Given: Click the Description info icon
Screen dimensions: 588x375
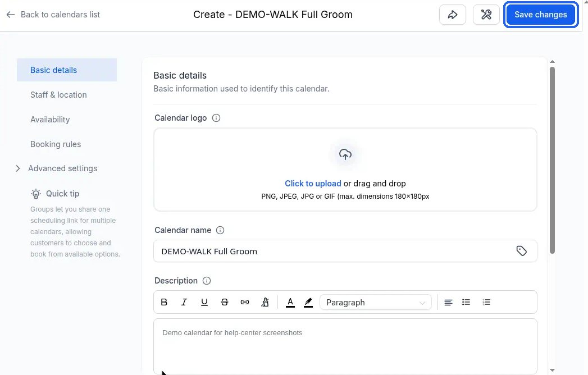Looking at the screenshot, I should click(207, 281).
